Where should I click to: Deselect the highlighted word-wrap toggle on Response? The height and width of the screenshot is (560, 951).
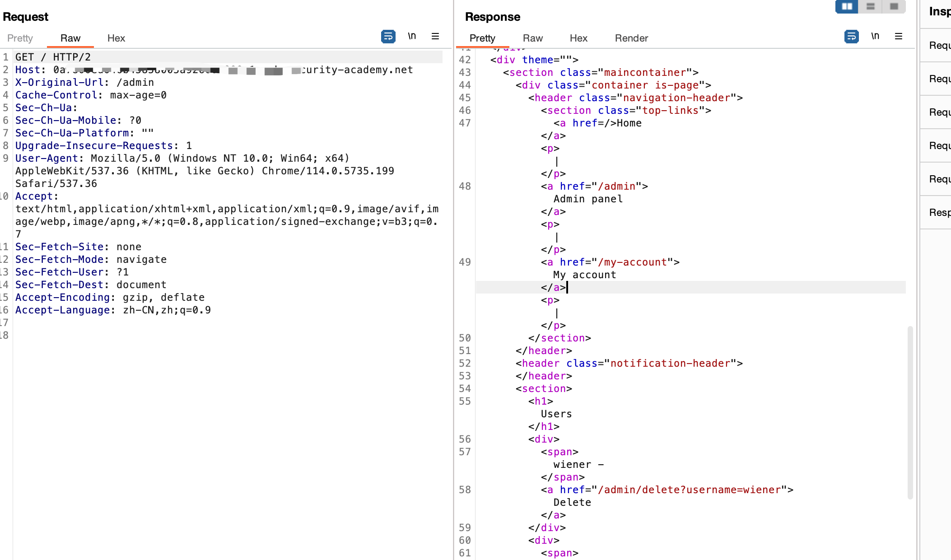[852, 36]
